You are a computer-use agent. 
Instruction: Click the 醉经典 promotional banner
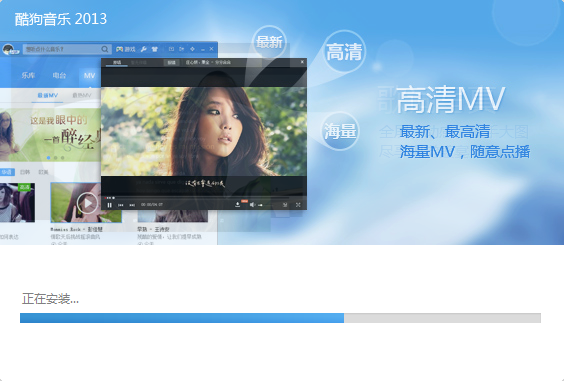pyautogui.click(x=50, y=135)
